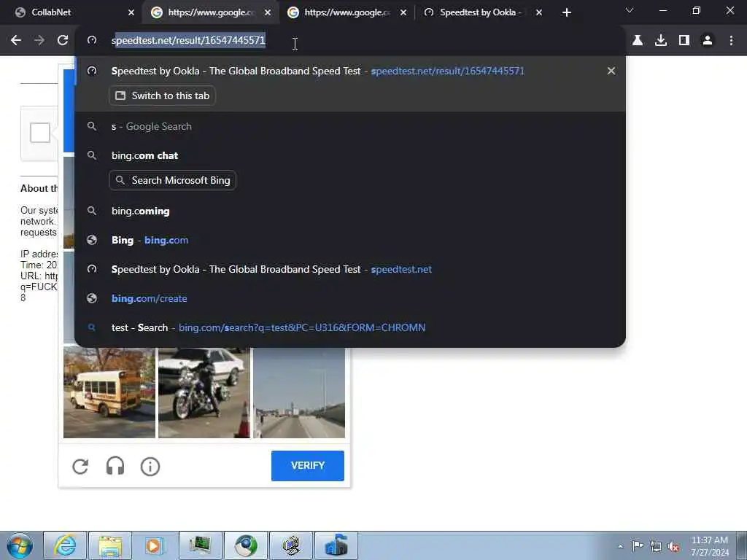
Task: Open Windows Media Player from taskbar
Action: click(155, 545)
